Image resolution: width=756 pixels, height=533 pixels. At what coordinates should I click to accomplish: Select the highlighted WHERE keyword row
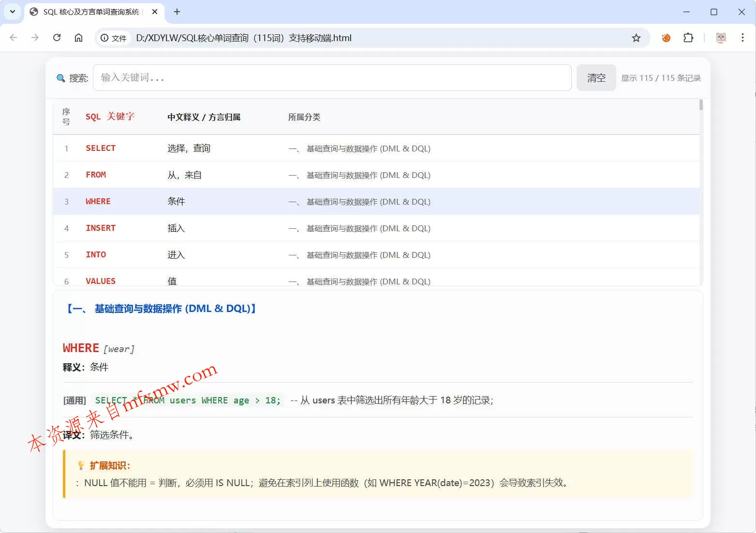pyautogui.click(x=376, y=201)
